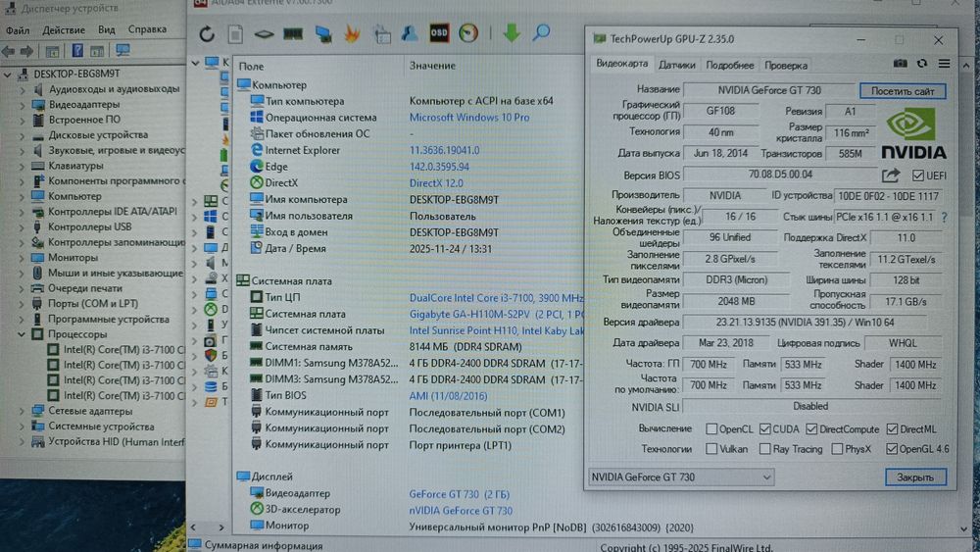This screenshot has height=552, width=980.
Task: Toggle the UEFI checkbox in GPU-Z
Action: pos(917,176)
